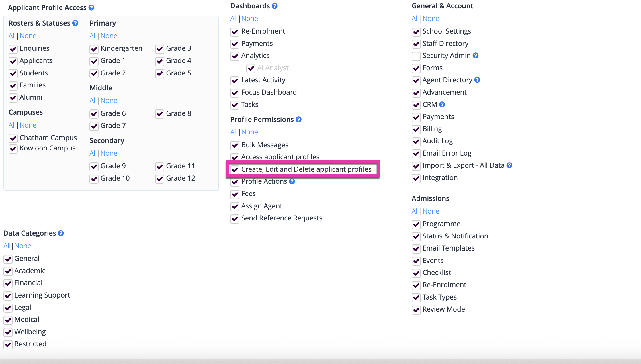This screenshot has width=641, height=364.
Task: Toggle the Email Templates checkbox
Action: pyautogui.click(x=416, y=249)
